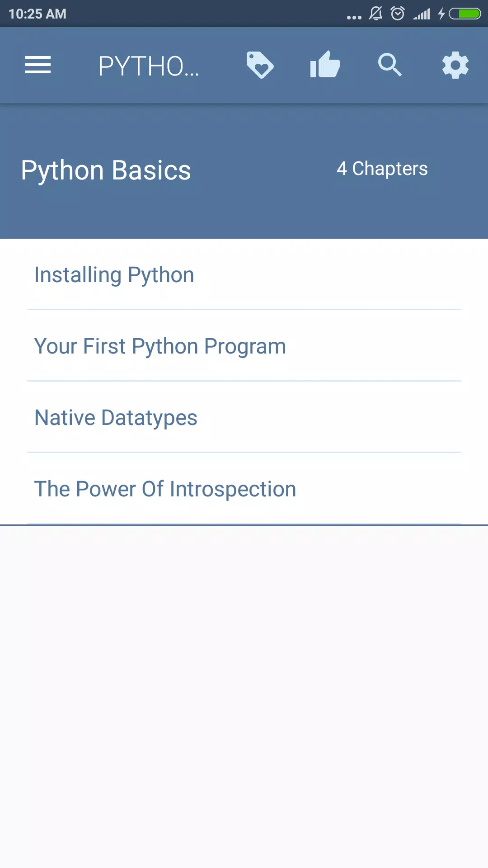Open search with the magnifier icon
488x868 pixels.
click(x=390, y=65)
